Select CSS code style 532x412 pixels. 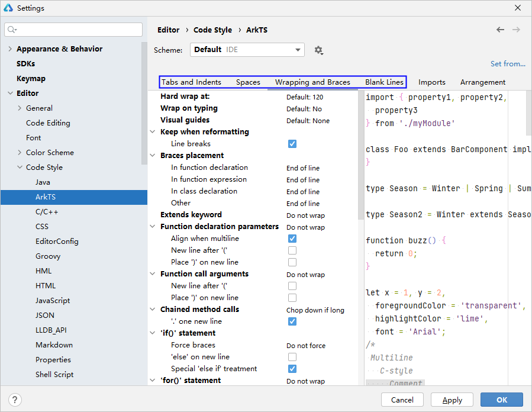42,226
